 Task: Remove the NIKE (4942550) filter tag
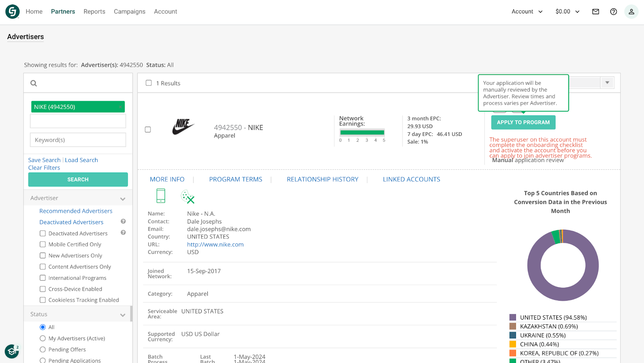pyautogui.click(x=120, y=107)
